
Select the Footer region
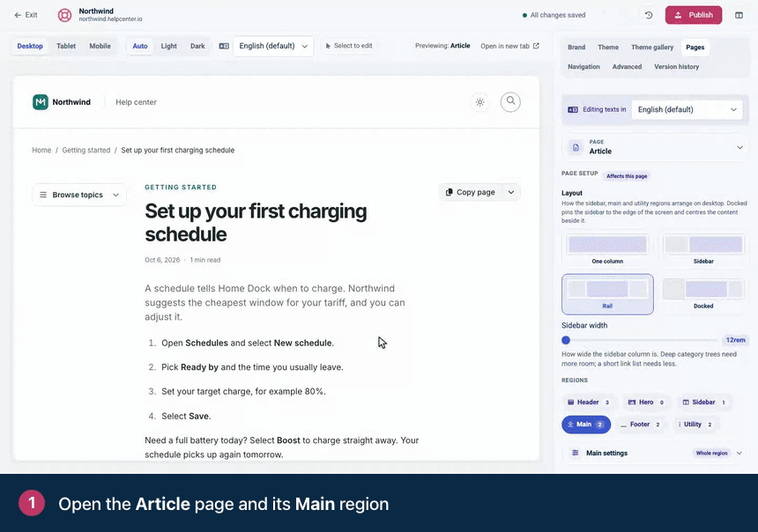point(640,425)
